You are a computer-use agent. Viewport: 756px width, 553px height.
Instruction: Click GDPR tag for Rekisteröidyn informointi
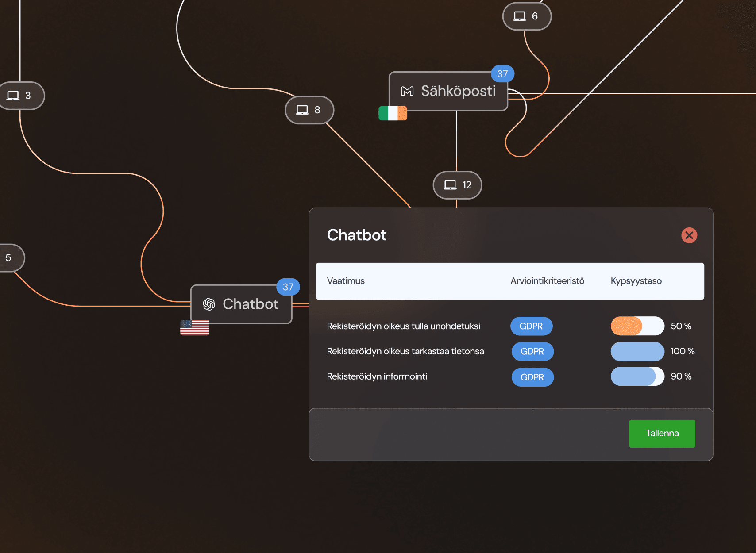tap(532, 377)
